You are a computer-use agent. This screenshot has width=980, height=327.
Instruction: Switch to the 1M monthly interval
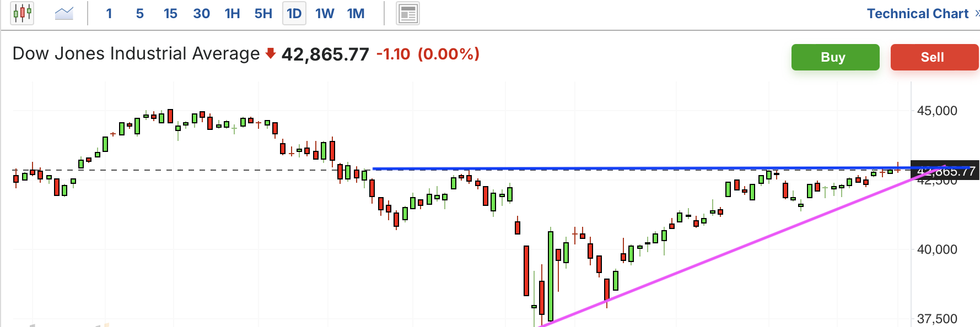click(356, 13)
